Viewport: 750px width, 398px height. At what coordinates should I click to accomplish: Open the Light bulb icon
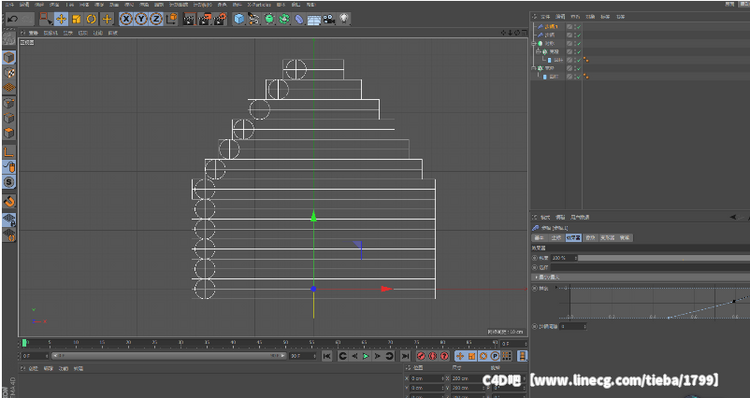click(x=344, y=19)
